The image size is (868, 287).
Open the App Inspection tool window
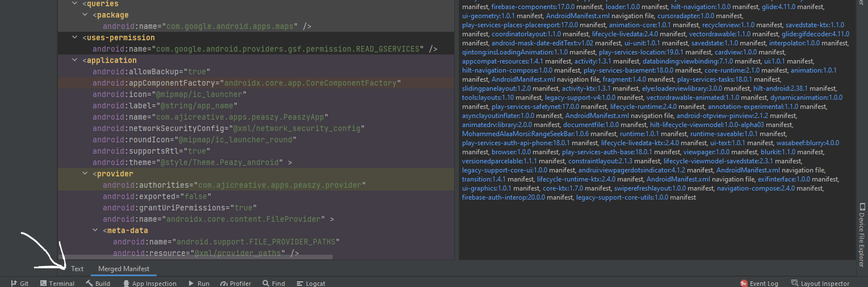[x=149, y=283]
